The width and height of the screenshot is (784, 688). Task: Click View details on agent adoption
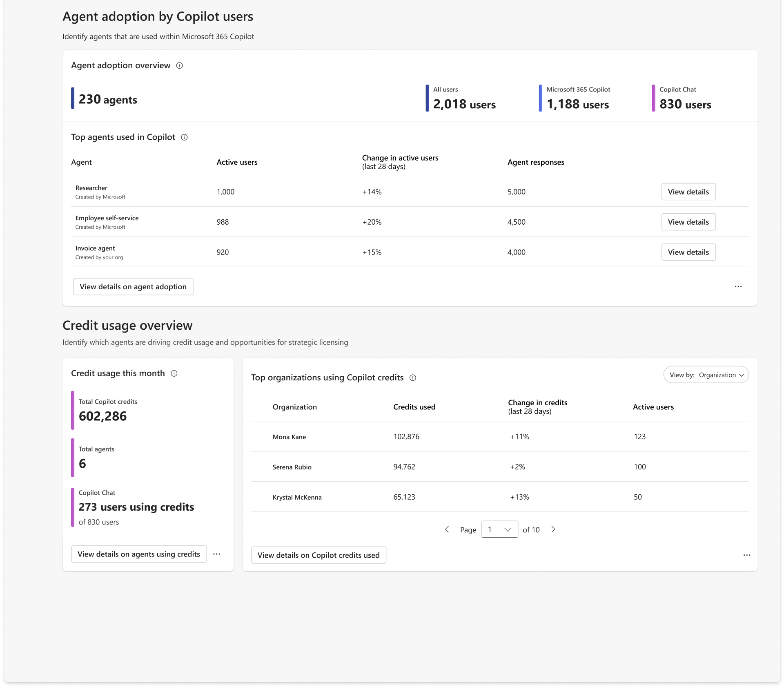pos(133,287)
